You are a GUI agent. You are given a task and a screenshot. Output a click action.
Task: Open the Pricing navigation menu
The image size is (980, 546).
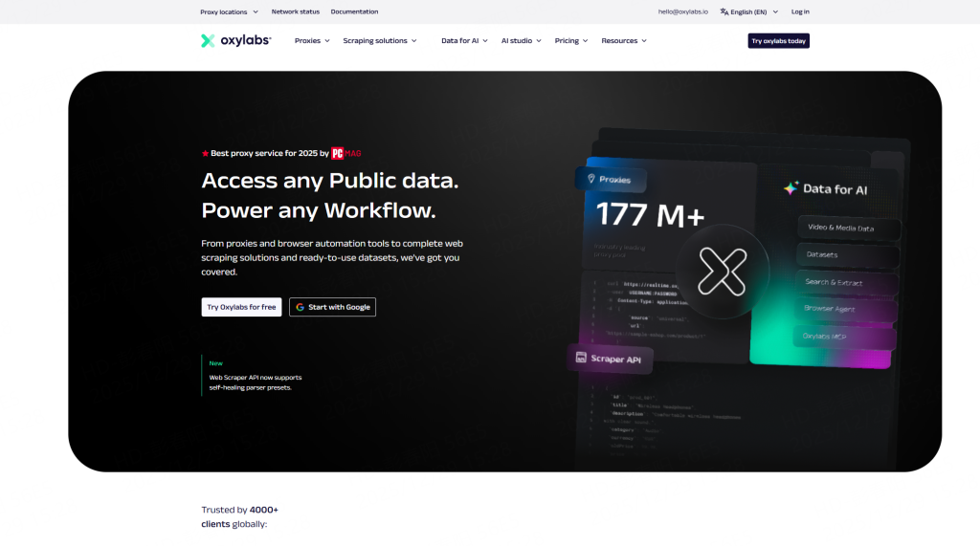click(571, 41)
